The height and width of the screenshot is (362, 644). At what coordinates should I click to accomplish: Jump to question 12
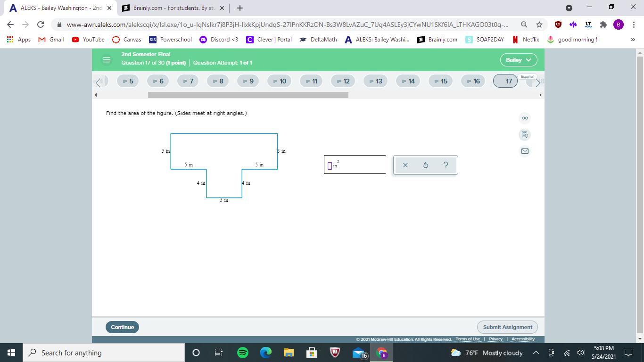coord(343,81)
